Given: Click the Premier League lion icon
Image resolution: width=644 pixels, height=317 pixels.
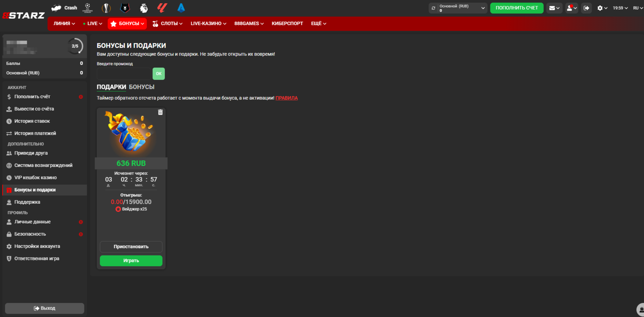Looking at the screenshot, I should [144, 8].
